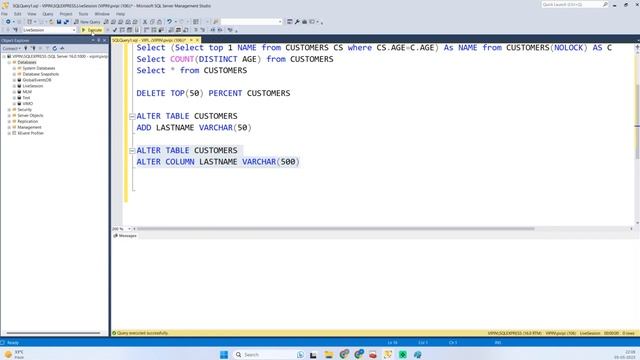Click the Disconnect plug icon in Object Explorer

(33, 48)
